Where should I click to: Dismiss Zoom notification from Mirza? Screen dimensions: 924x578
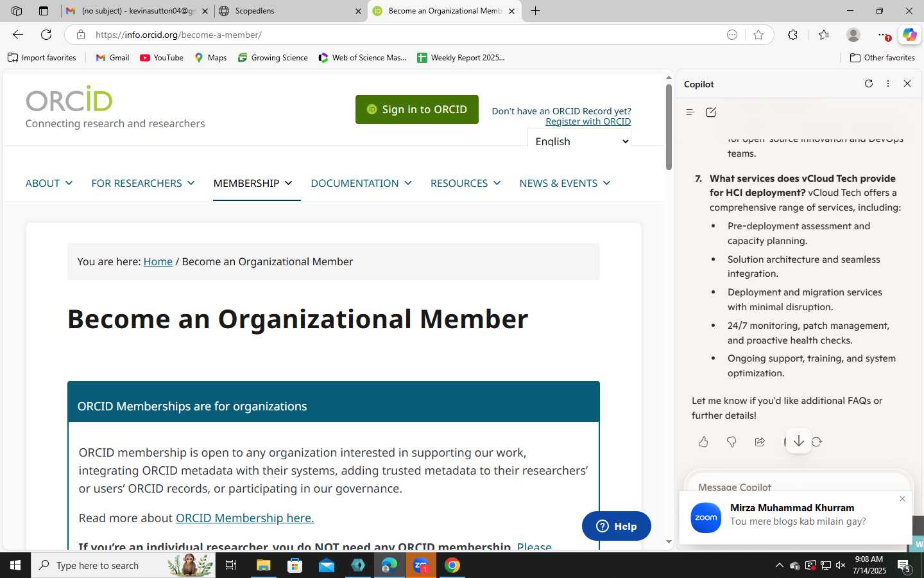coord(902,499)
